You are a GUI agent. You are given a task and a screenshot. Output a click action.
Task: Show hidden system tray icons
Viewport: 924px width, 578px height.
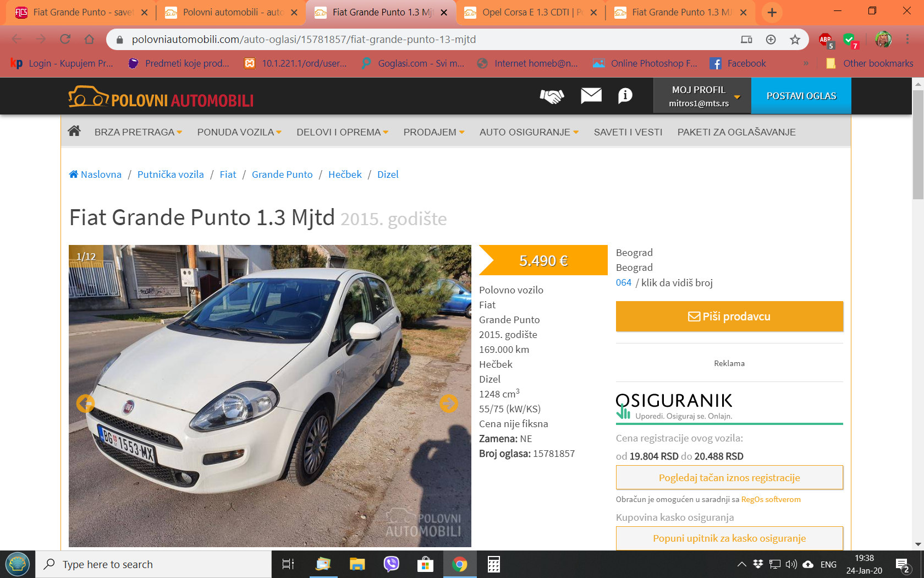pyautogui.click(x=741, y=564)
